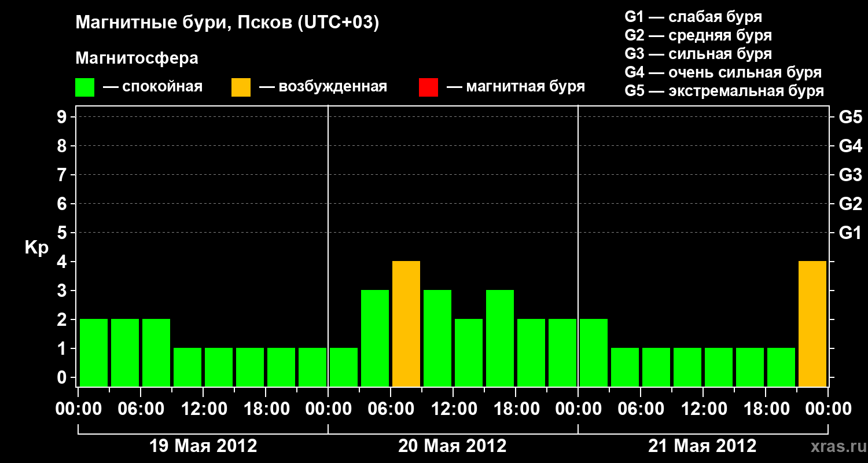The image size is (868, 463).
Task: Click the '18:00' time label under 21 May
Action: 766,409
